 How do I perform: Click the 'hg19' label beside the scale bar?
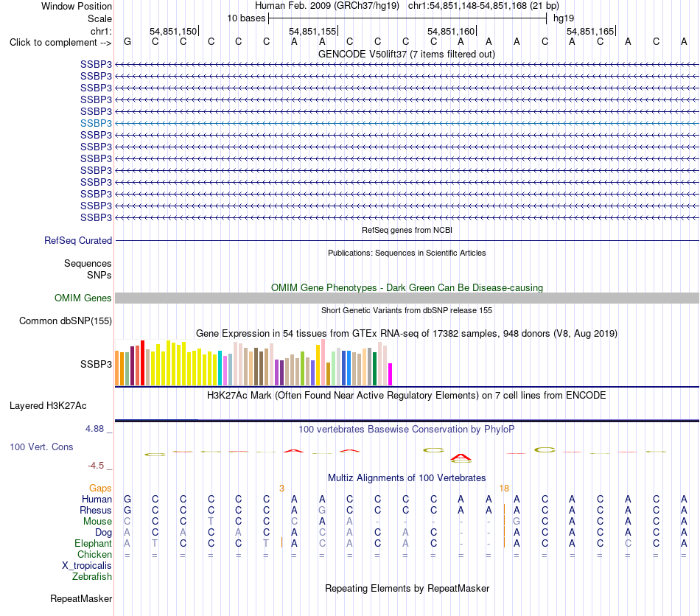click(x=564, y=18)
